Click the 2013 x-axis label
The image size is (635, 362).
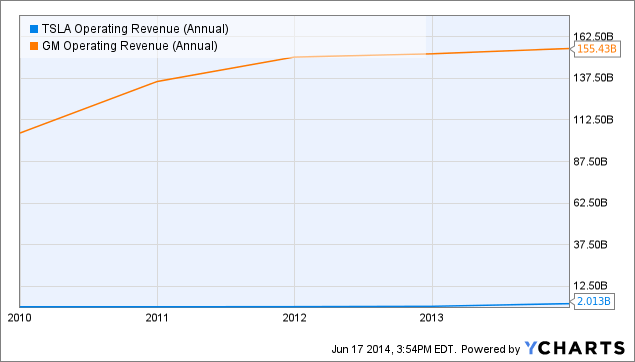click(432, 318)
